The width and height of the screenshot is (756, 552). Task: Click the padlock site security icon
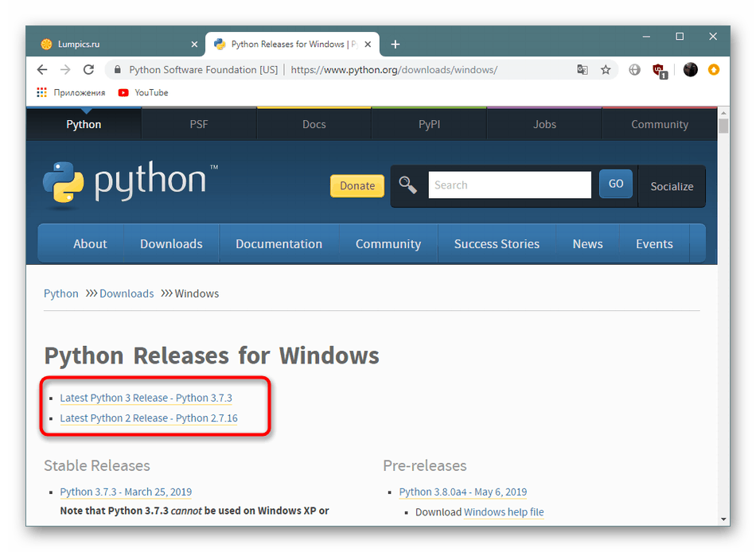(117, 70)
